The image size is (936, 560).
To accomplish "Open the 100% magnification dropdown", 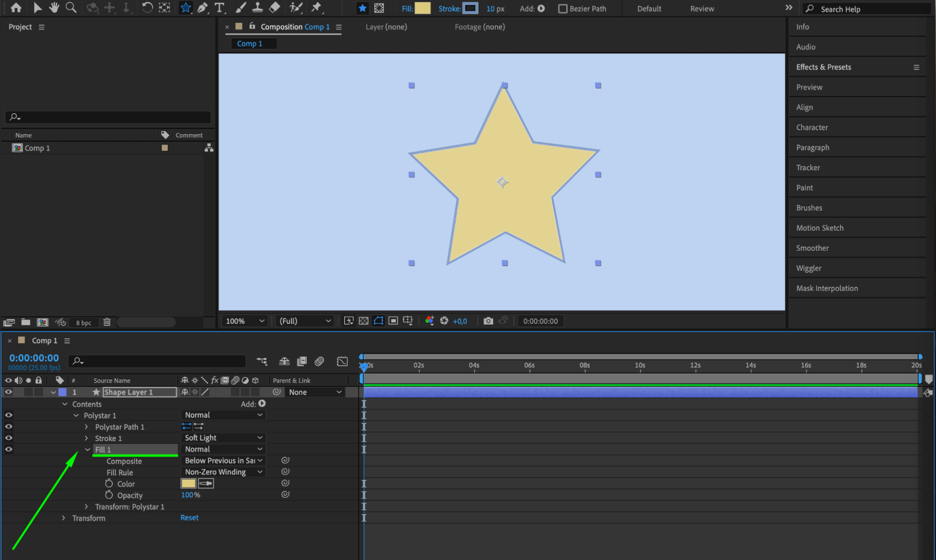I will click(245, 321).
